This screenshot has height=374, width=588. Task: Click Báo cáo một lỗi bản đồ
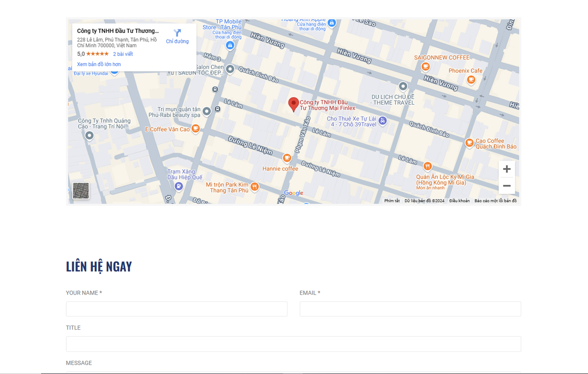pos(495,201)
